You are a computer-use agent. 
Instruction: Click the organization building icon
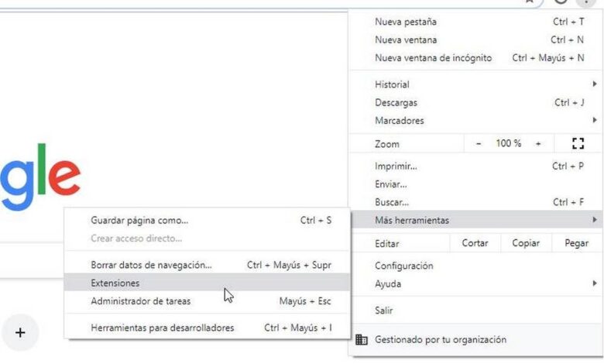[362, 340]
